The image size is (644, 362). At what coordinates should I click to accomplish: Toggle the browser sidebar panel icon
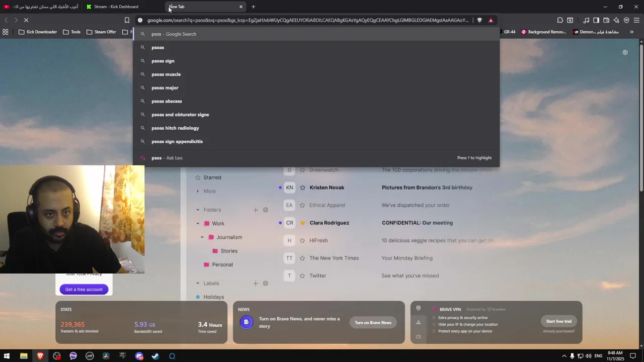pos(596,20)
